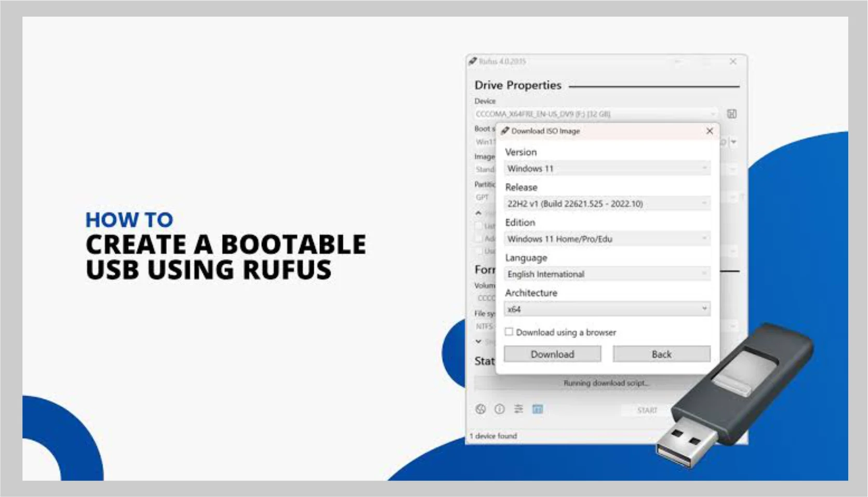868x497 pixels.
Task: Click the Release label
Action: (521, 187)
